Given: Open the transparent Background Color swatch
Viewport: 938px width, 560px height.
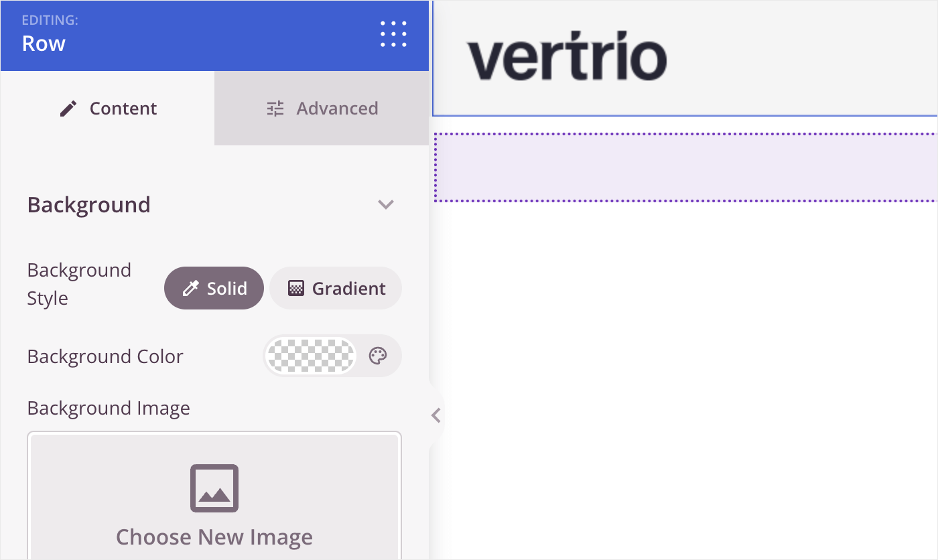Looking at the screenshot, I should click(x=310, y=356).
